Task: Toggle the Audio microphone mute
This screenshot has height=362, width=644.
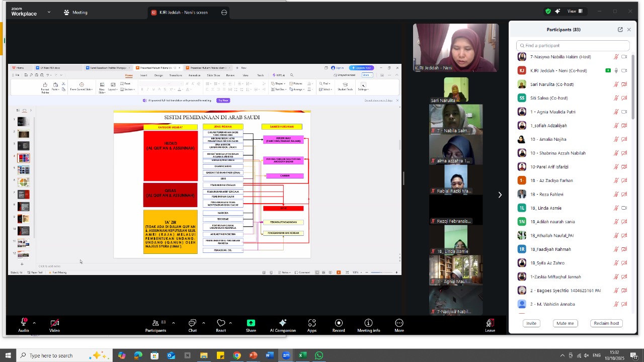Action: pyautogui.click(x=23, y=323)
